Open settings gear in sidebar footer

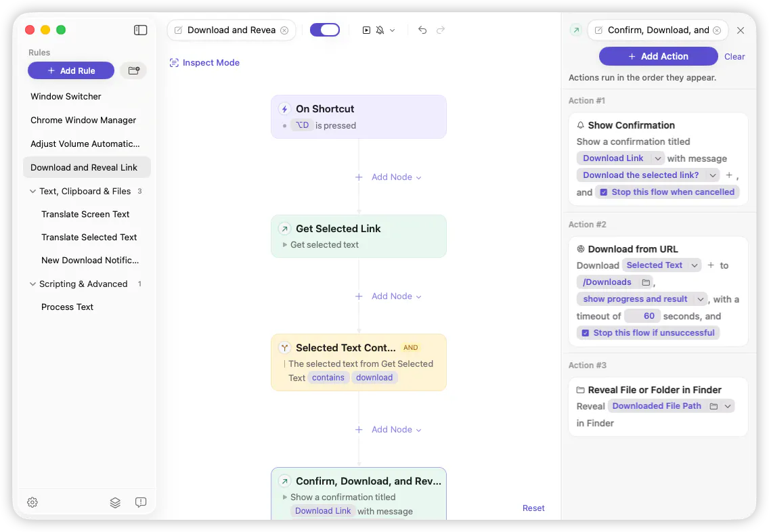point(32,502)
